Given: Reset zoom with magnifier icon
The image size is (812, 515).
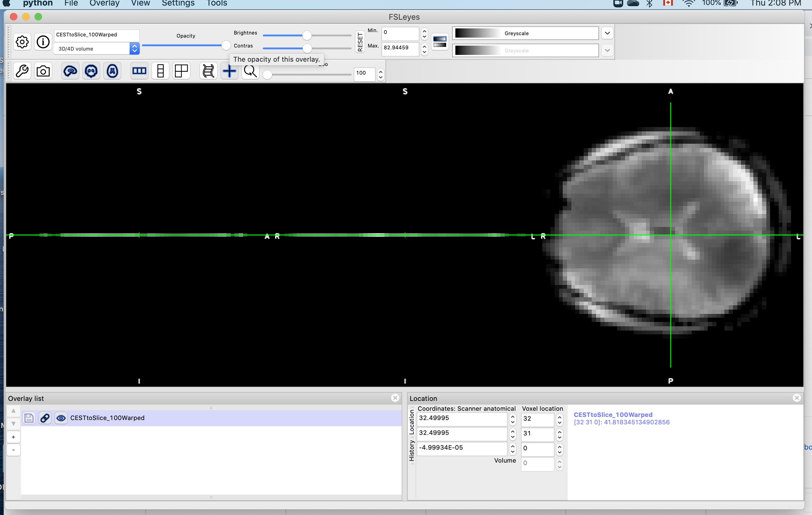Looking at the screenshot, I should pos(250,71).
